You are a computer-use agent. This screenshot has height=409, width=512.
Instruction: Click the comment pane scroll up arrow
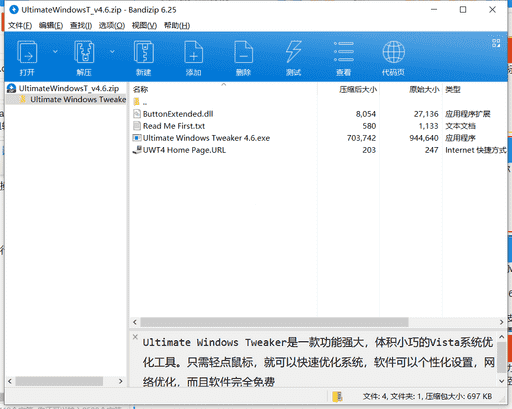click(x=502, y=337)
